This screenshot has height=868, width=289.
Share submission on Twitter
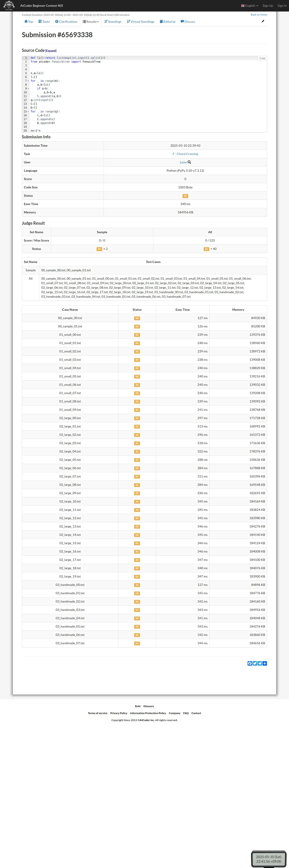point(255,663)
